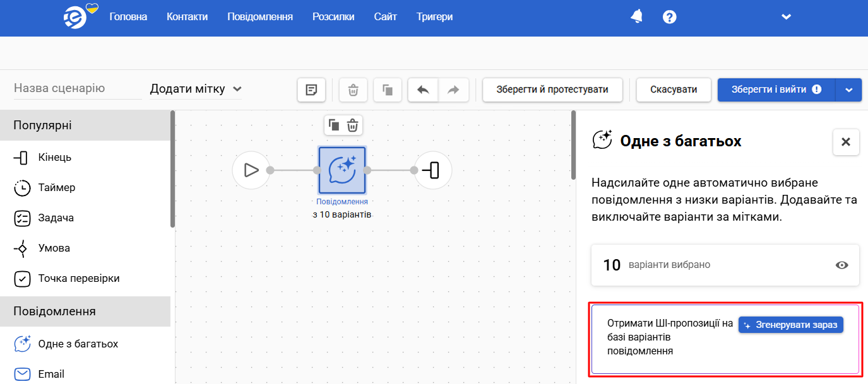Open Головна menu item
Screen dimensions: 868x384
(x=128, y=17)
